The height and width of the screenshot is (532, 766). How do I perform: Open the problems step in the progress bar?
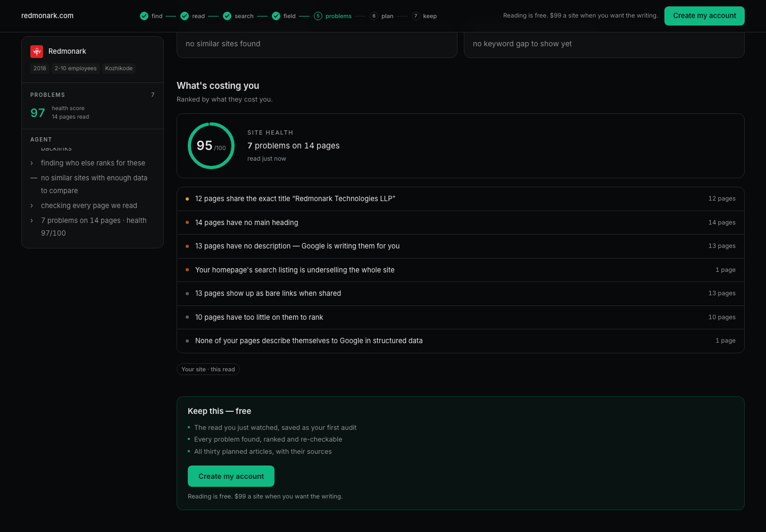pos(338,16)
